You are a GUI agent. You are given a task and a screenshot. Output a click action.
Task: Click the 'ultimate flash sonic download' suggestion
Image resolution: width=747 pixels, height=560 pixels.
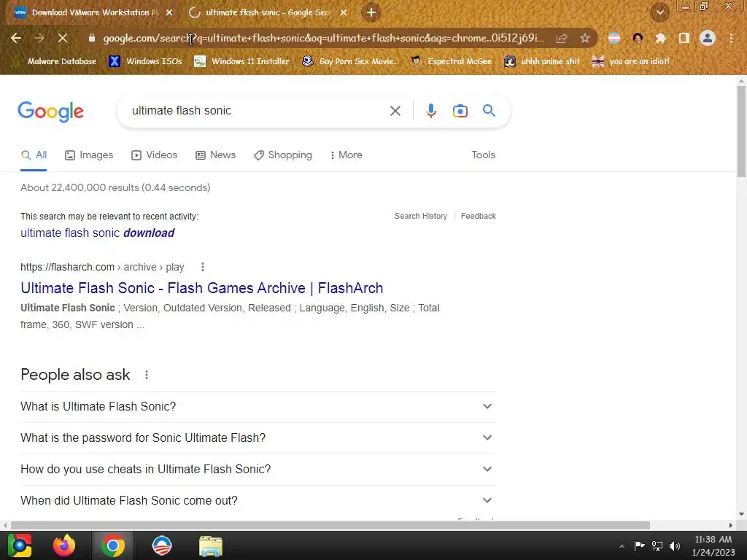pos(98,233)
